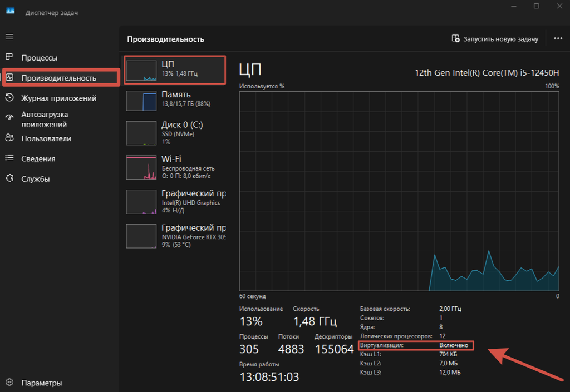The height and width of the screenshot is (392, 570).
Task: Click the processor name 12th Gen Intel Core i5-12450H
Action: click(487, 73)
